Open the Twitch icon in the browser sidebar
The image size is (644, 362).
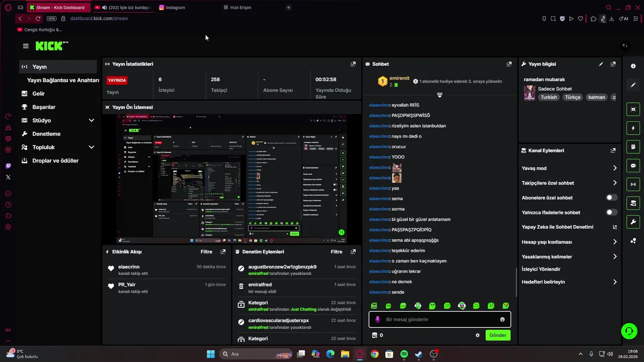[x=8, y=166]
